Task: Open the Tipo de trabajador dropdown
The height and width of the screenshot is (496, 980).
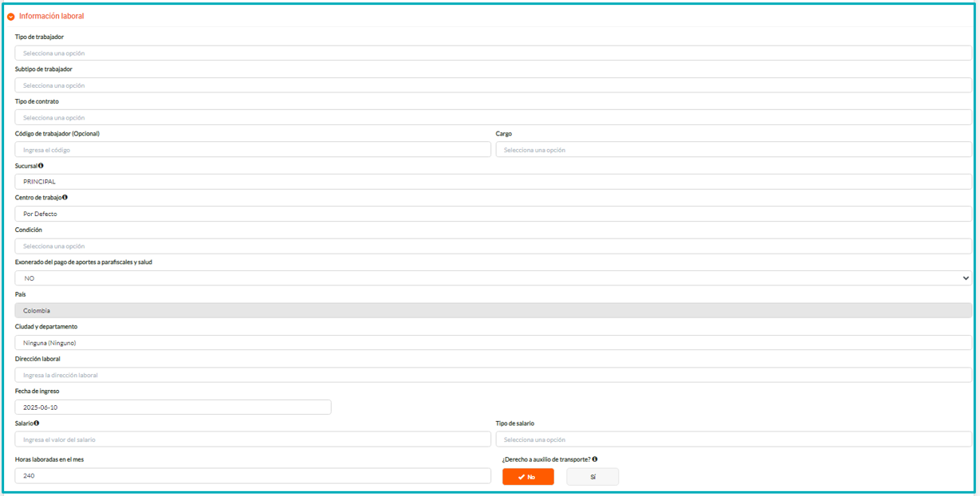Action: [x=492, y=53]
